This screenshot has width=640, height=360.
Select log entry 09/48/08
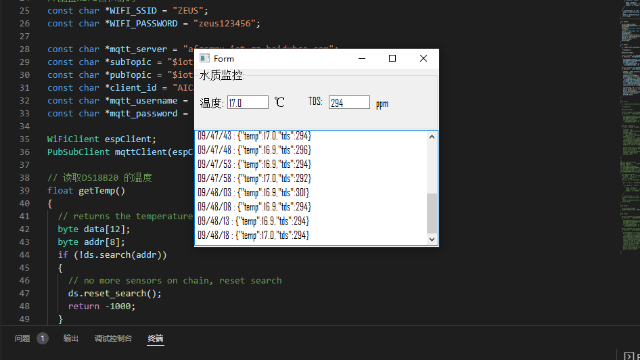(254, 207)
